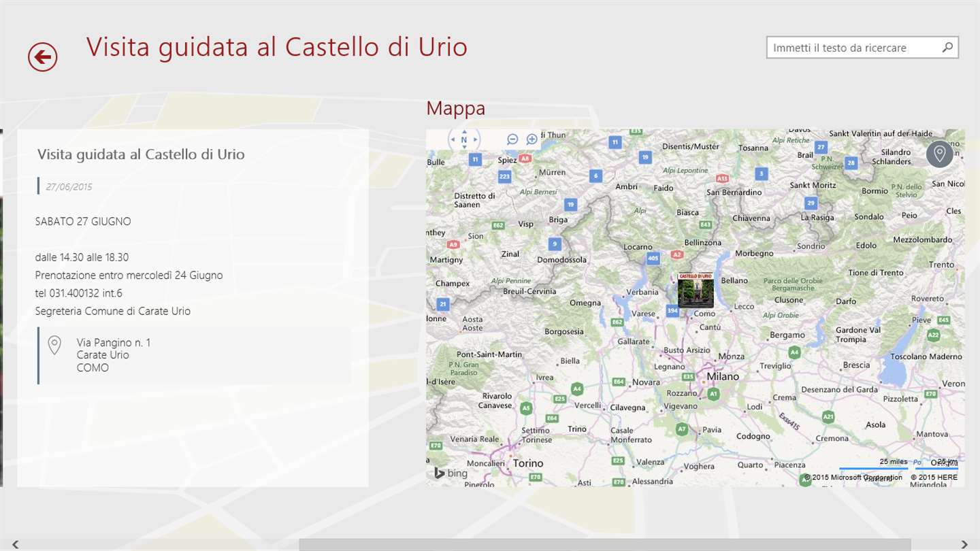980x551 pixels.
Task: Click 'Brescia' on the map
Action: (x=856, y=365)
